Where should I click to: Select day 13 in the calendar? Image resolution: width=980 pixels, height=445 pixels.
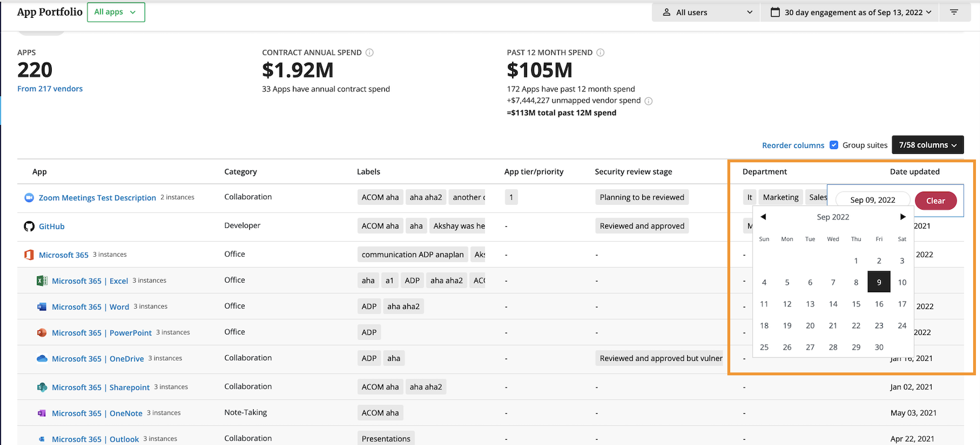[810, 304]
